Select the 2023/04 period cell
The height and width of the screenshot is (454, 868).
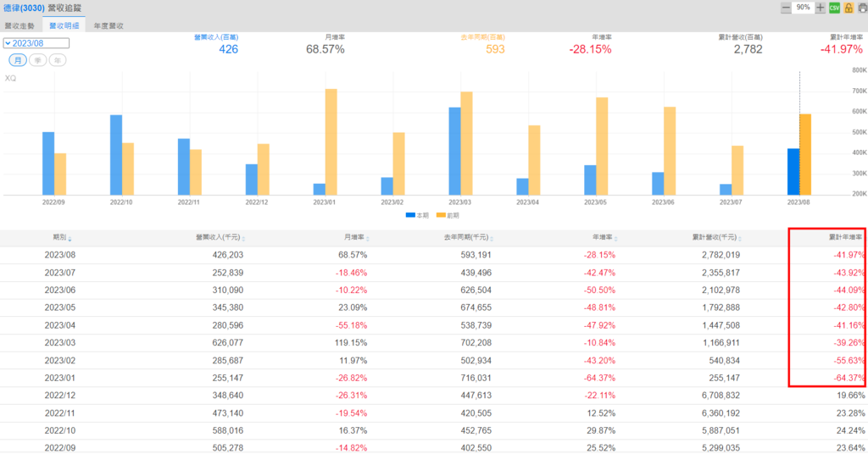(60, 325)
